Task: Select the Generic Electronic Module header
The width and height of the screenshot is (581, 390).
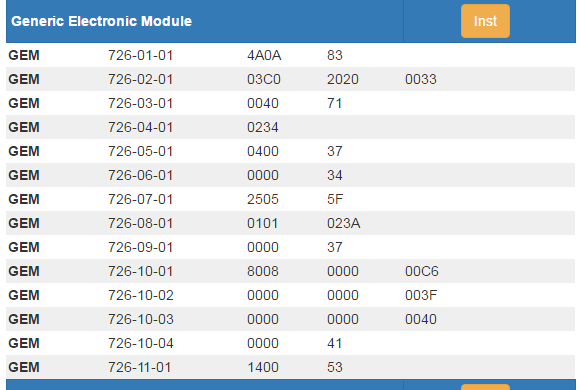Action: pos(102,21)
